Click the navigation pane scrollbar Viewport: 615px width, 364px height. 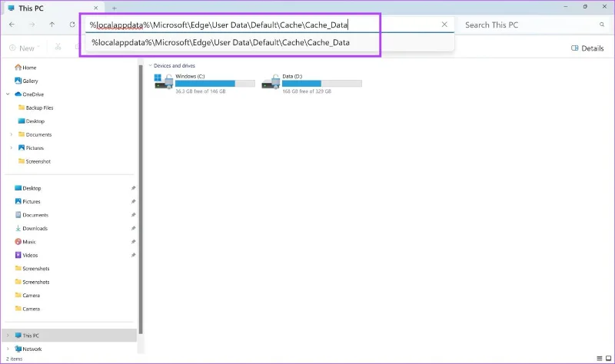click(x=141, y=200)
